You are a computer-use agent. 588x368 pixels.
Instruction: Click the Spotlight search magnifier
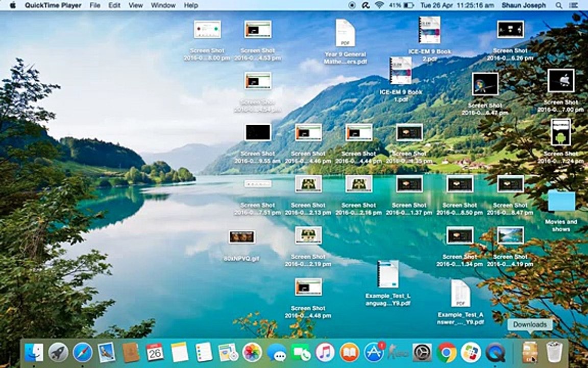click(559, 5)
